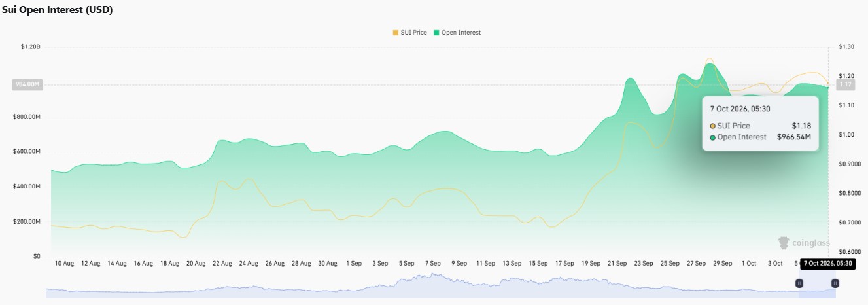
Task: Click the $0 y-axis label
Action: 36,257
